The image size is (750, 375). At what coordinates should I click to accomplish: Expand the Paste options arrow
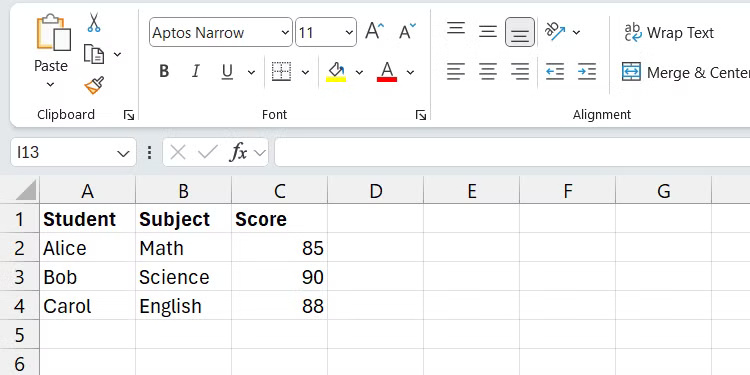pyautogui.click(x=50, y=85)
